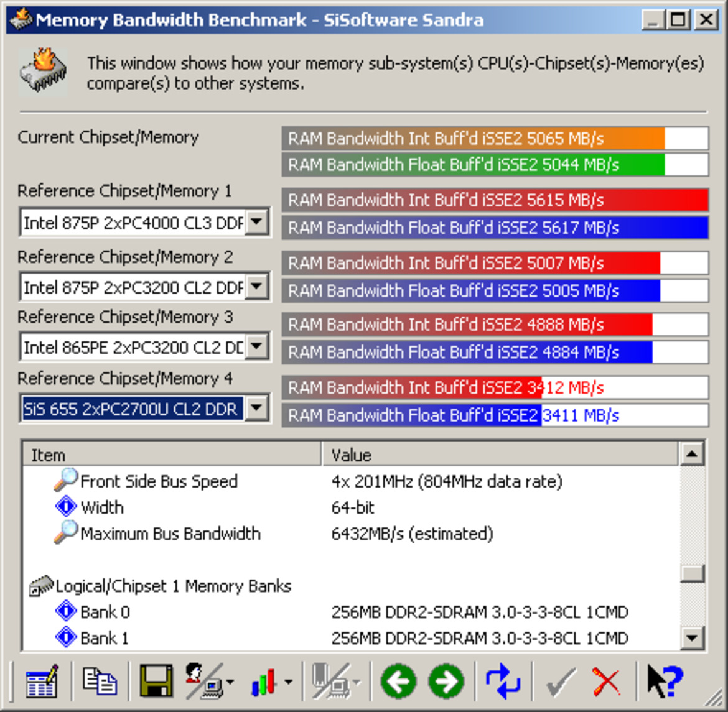Click the Current Chipset/Memory label
The image size is (728, 712).
[108, 137]
